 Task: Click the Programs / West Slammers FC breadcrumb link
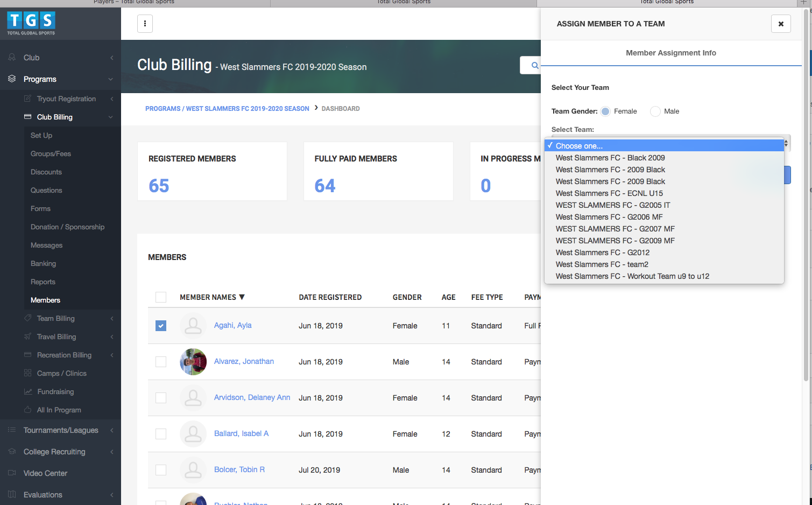pos(227,109)
